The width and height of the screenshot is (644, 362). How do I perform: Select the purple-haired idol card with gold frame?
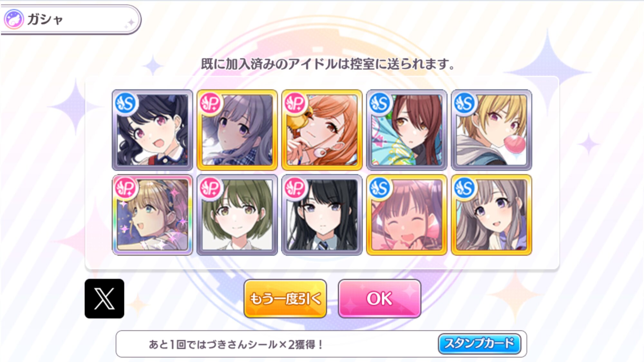[237, 130]
